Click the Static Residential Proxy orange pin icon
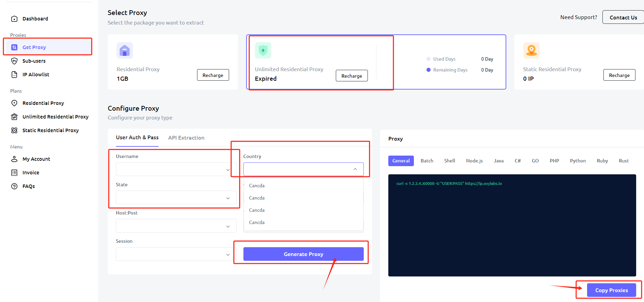This screenshot has width=644, height=302. (x=531, y=50)
